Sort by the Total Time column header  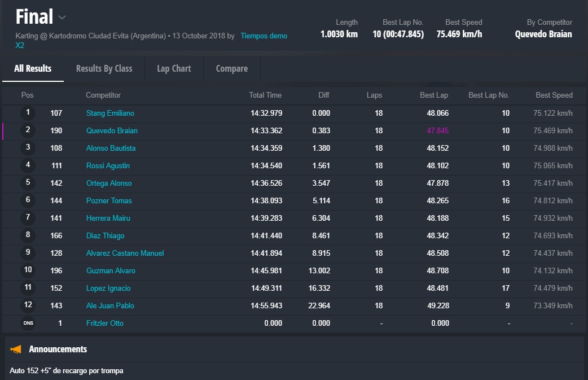click(x=265, y=95)
